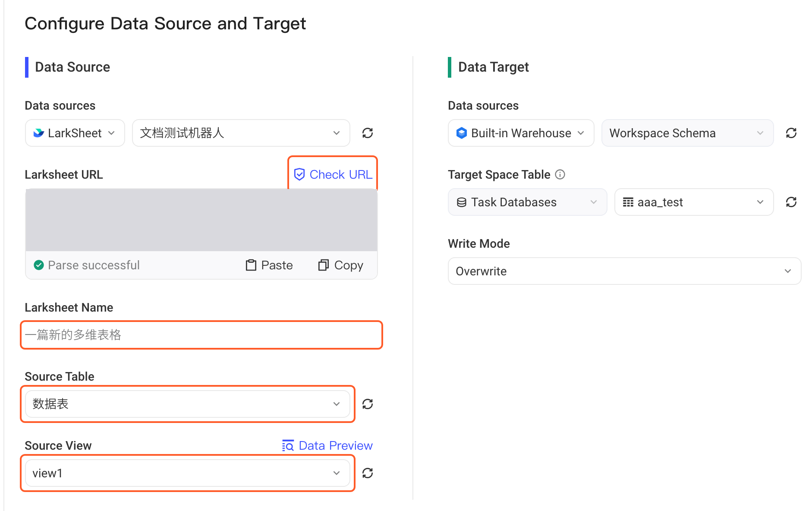
Task: Open the LarkSheet source type dropdown
Action: tap(75, 133)
